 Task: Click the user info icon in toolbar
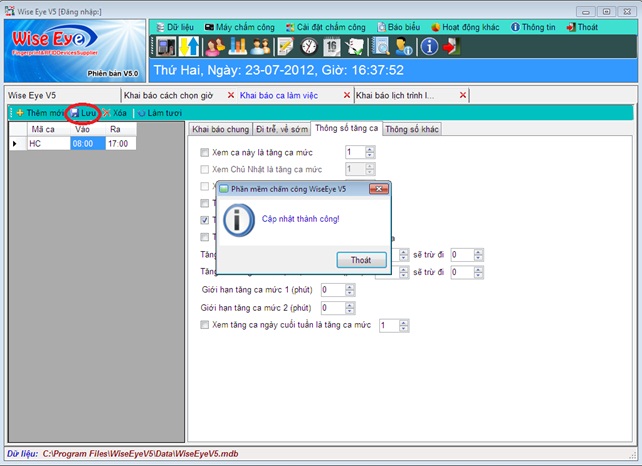tap(403, 46)
